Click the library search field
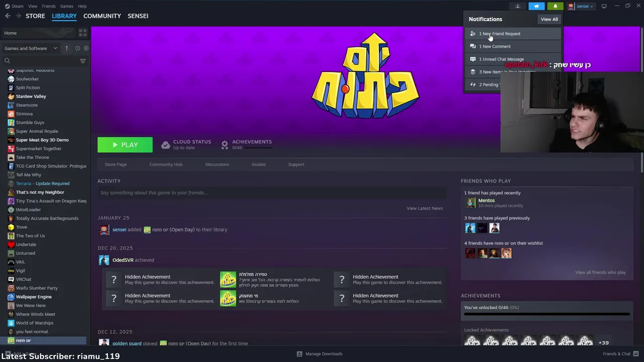The height and width of the screenshot is (362, 644). [39, 61]
